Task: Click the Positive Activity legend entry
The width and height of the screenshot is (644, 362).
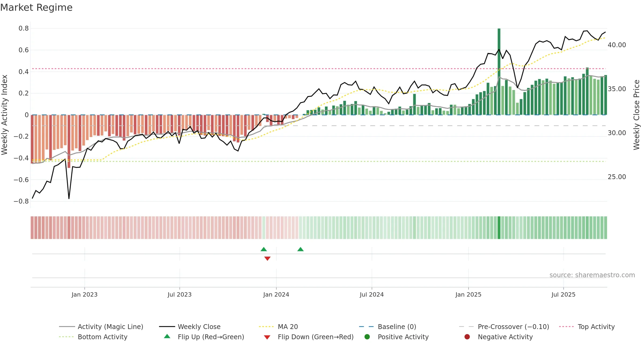Action: point(397,337)
